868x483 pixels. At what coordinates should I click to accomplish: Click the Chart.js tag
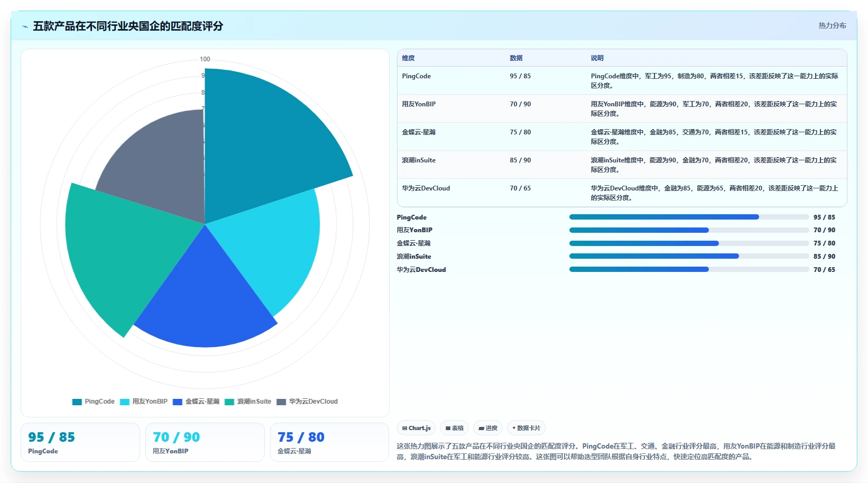click(416, 428)
